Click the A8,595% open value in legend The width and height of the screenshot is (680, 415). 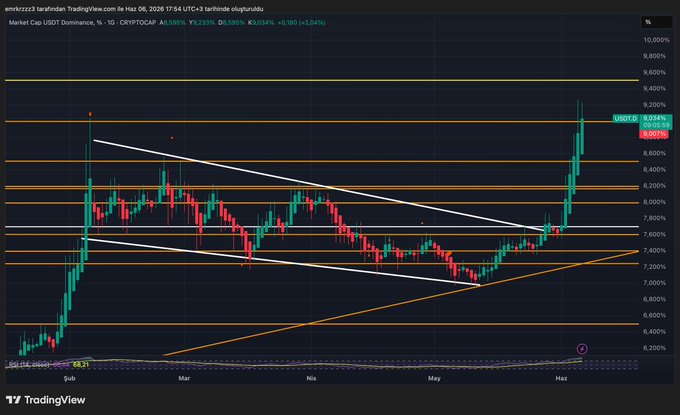(x=172, y=22)
